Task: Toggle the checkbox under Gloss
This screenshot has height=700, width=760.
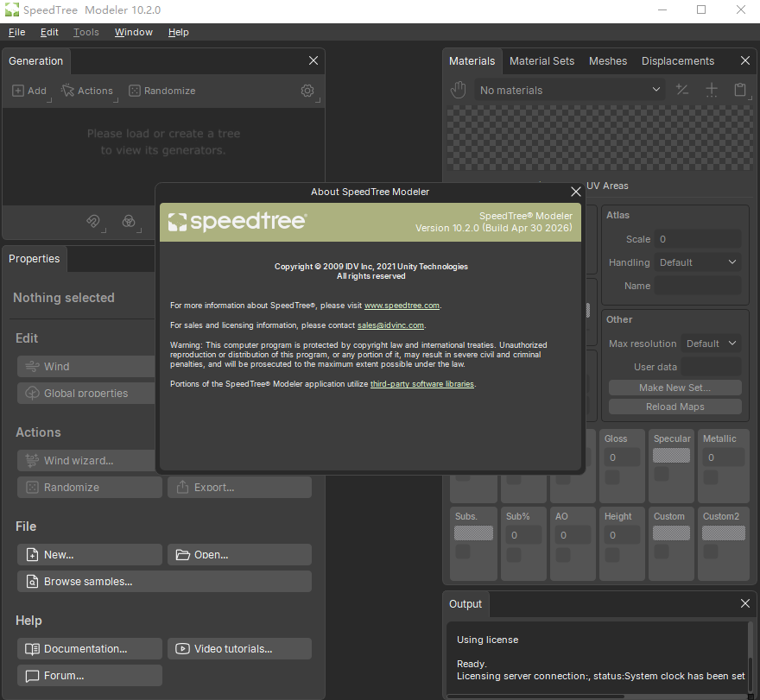Action: [x=612, y=476]
